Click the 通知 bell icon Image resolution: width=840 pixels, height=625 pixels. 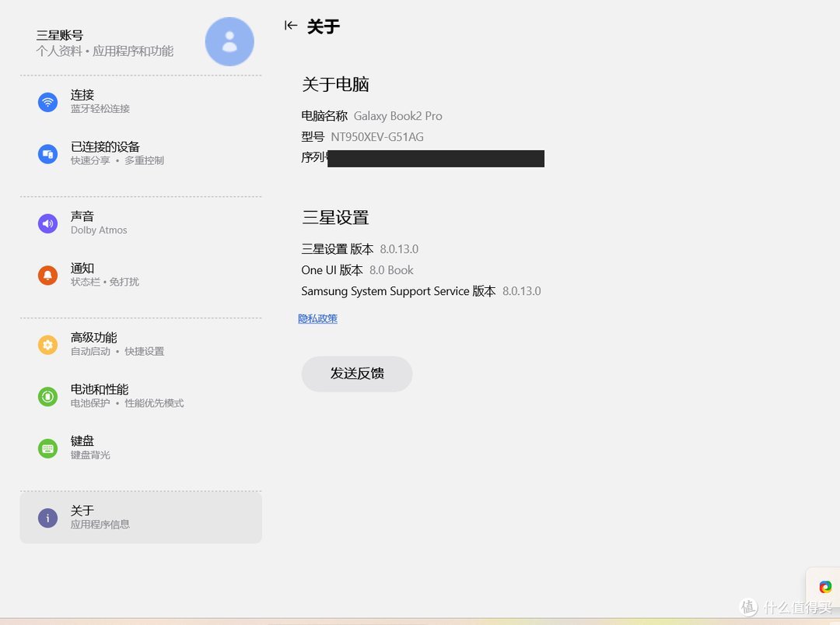47,276
